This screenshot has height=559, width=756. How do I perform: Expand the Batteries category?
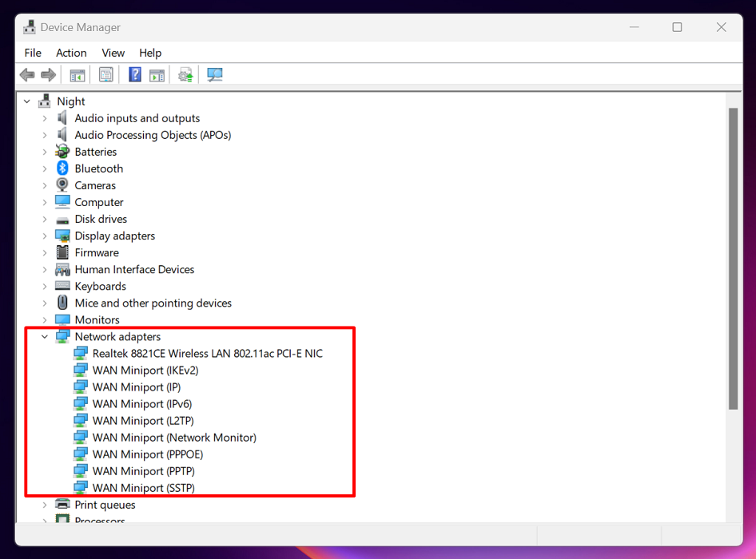[x=45, y=152]
